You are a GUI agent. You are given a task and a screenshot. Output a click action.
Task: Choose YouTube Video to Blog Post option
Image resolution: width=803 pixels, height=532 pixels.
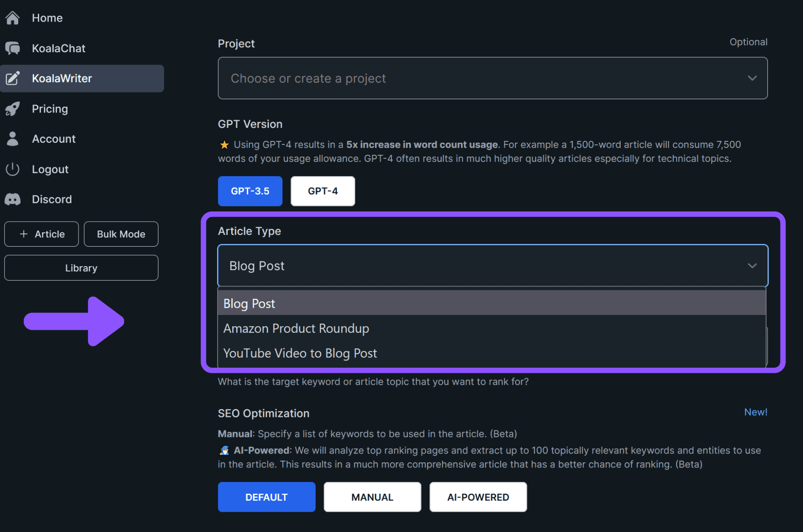(492, 353)
